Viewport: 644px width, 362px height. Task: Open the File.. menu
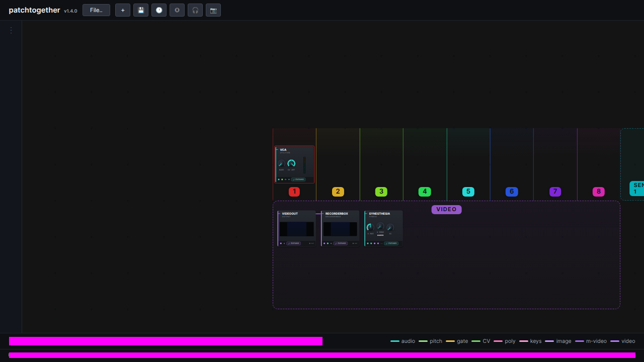coord(96,10)
